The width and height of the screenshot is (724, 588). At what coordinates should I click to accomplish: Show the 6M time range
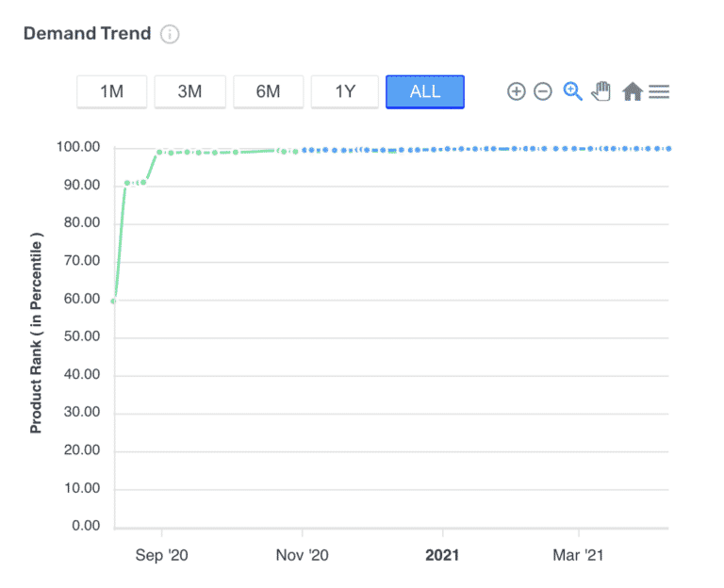point(268,91)
